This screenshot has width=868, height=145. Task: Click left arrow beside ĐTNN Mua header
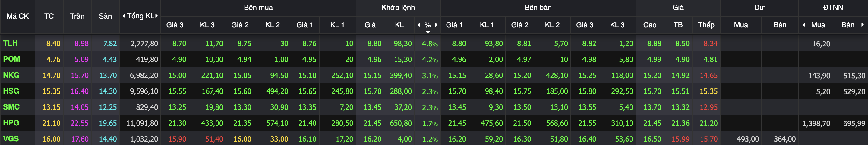[804, 25]
